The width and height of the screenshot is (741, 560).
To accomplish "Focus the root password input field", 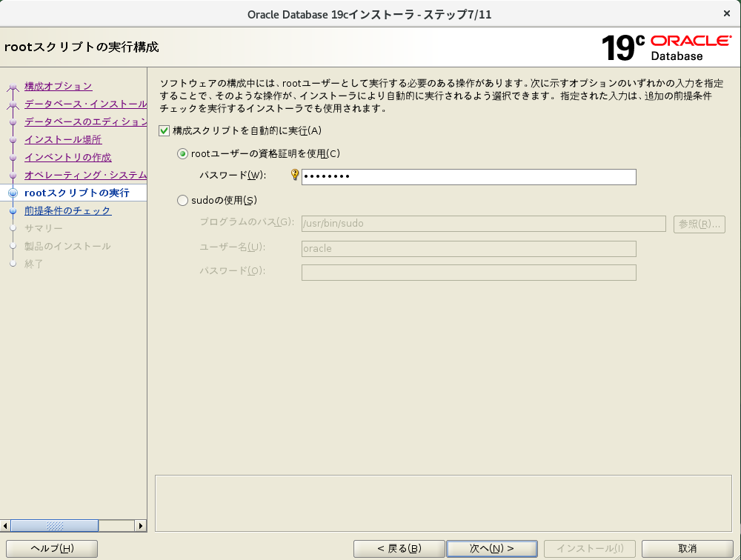I will [468, 176].
